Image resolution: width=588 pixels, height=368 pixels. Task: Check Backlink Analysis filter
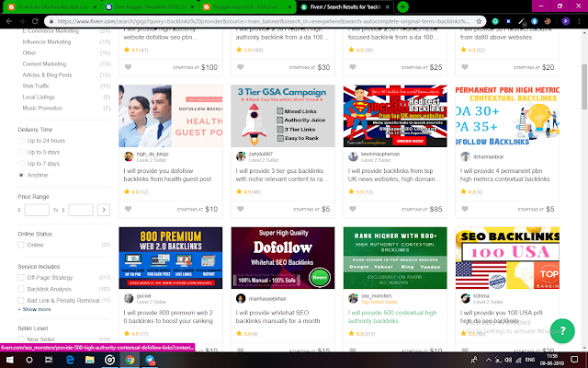(21, 289)
